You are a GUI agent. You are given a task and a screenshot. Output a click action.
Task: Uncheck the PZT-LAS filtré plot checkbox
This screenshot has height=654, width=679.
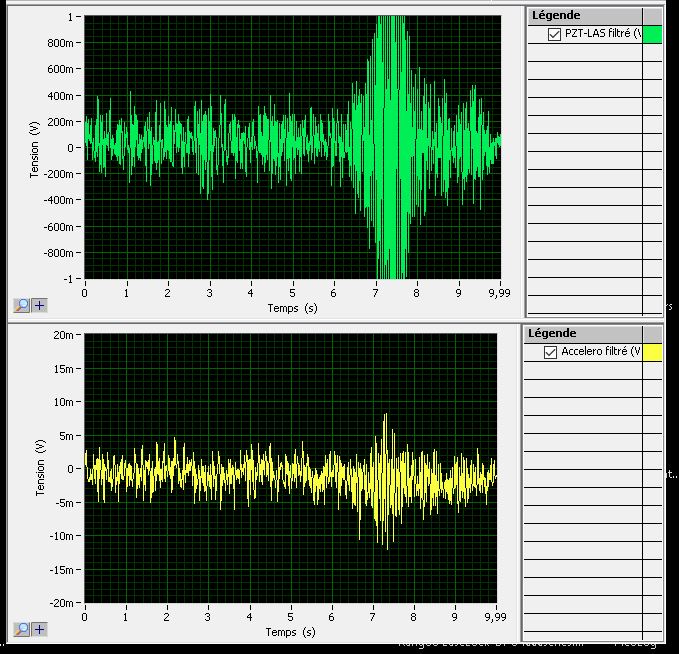point(555,34)
